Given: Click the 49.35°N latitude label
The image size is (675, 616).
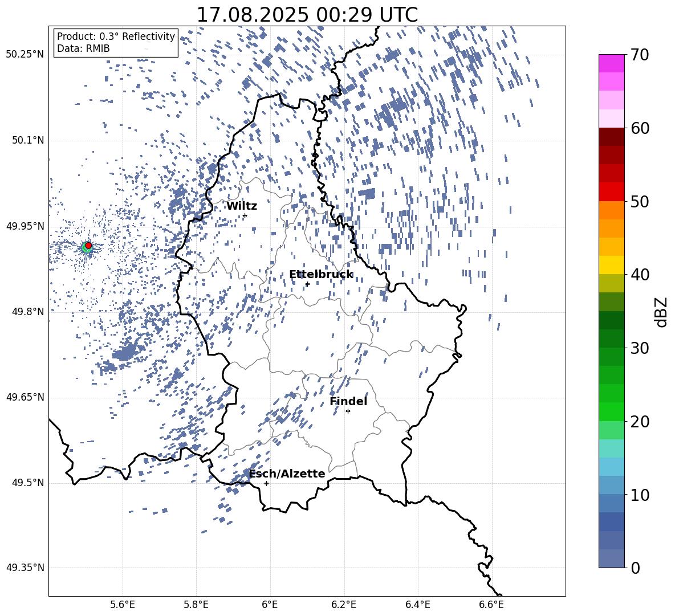Looking at the screenshot, I should click(x=25, y=568).
